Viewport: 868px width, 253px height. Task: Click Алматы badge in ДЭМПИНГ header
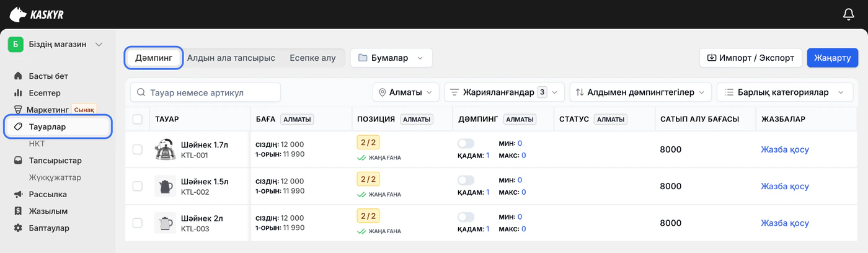point(520,119)
